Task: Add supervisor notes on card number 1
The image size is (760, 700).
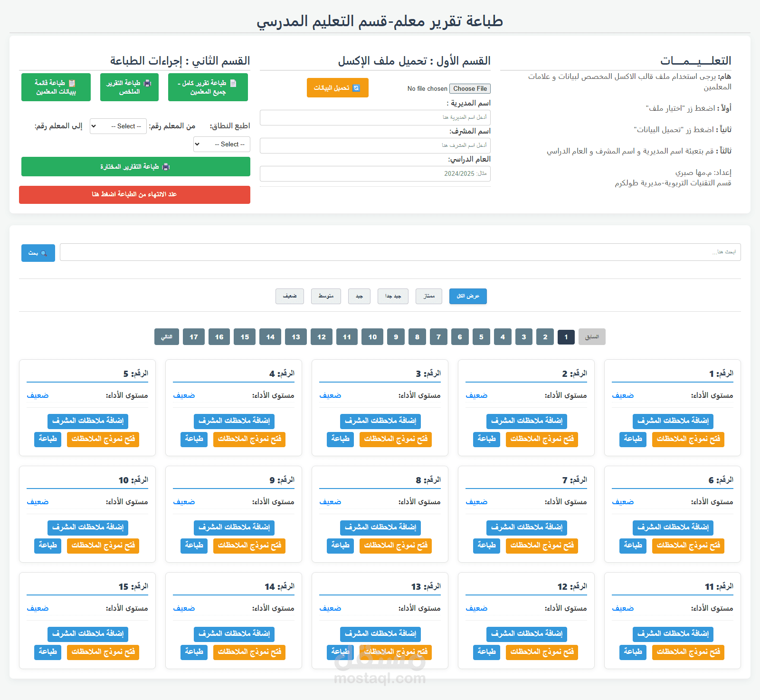Action: 673,421
